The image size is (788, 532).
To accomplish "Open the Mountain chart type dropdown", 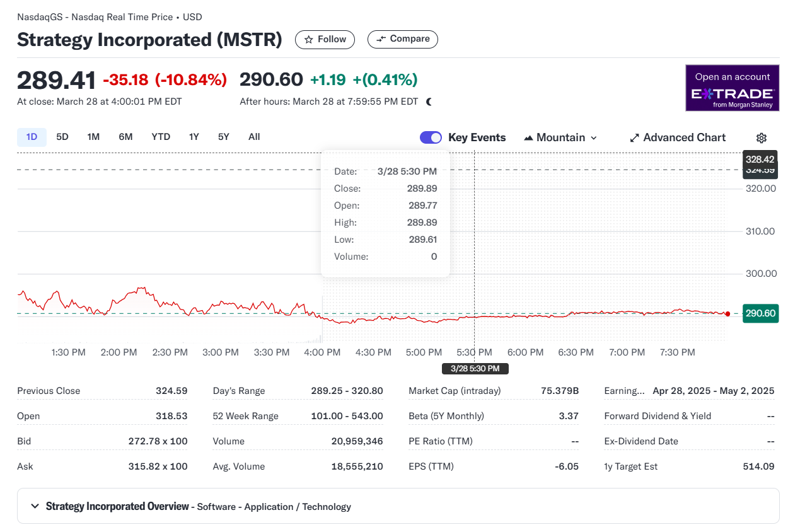I will (x=560, y=137).
